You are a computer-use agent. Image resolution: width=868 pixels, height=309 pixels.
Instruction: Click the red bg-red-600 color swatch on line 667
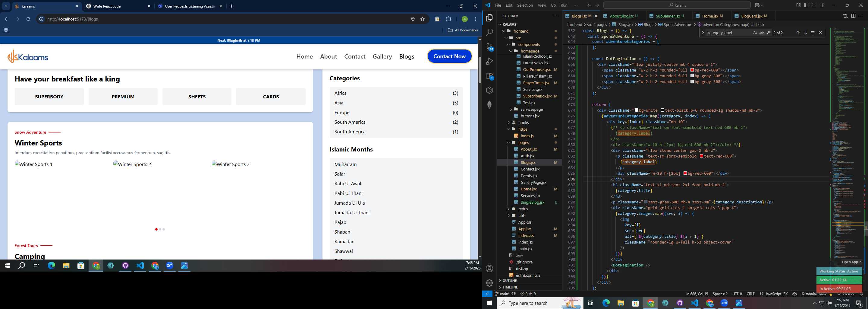692,70
